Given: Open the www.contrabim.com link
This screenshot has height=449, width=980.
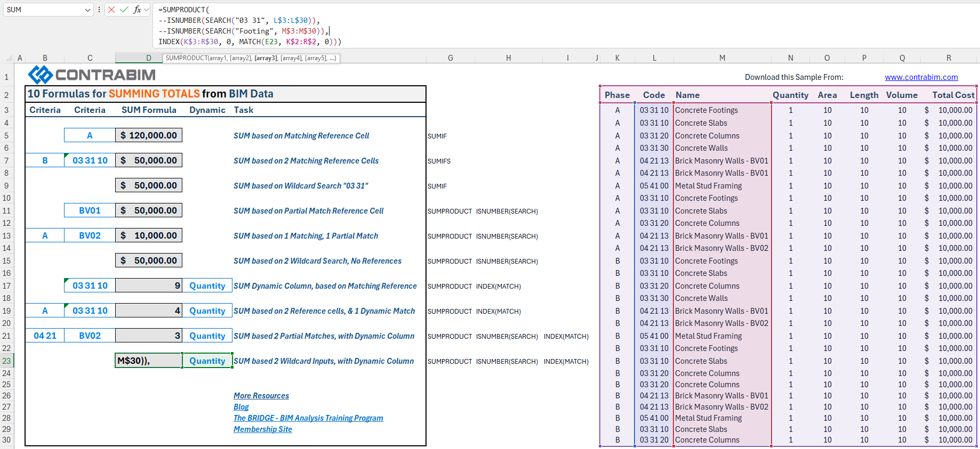Looking at the screenshot, I should click(921, 77).
